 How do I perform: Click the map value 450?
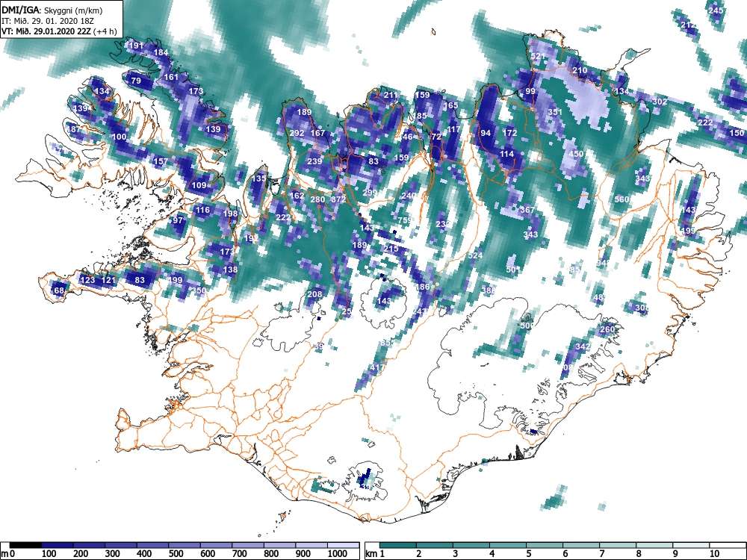tap(576, 154)
